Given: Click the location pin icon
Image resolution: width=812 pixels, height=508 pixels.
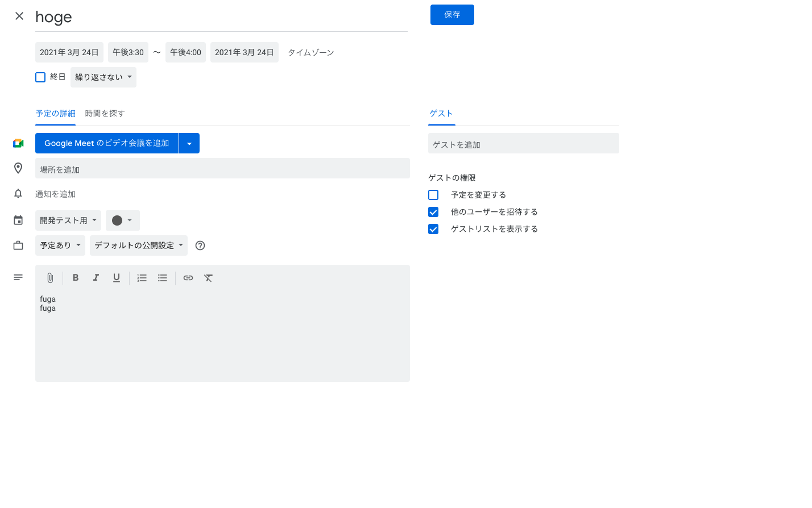Looking at the screenshot, I should [x=18, y=168].
